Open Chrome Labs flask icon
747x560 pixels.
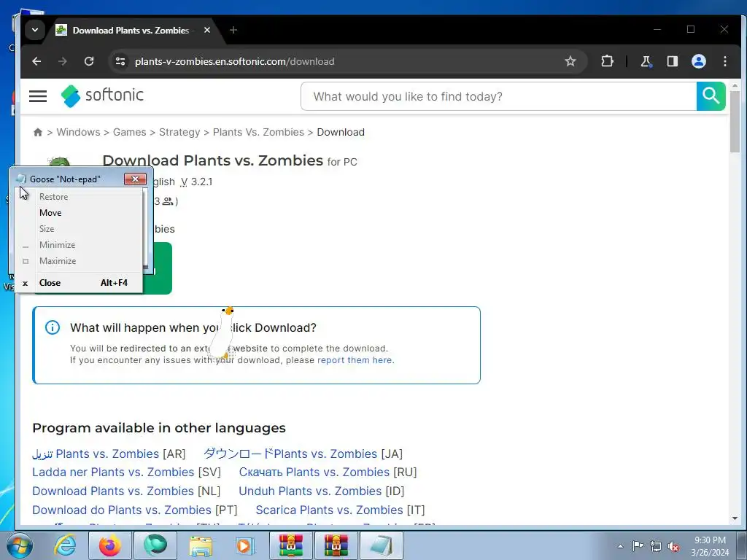click(x=646, y=61)
